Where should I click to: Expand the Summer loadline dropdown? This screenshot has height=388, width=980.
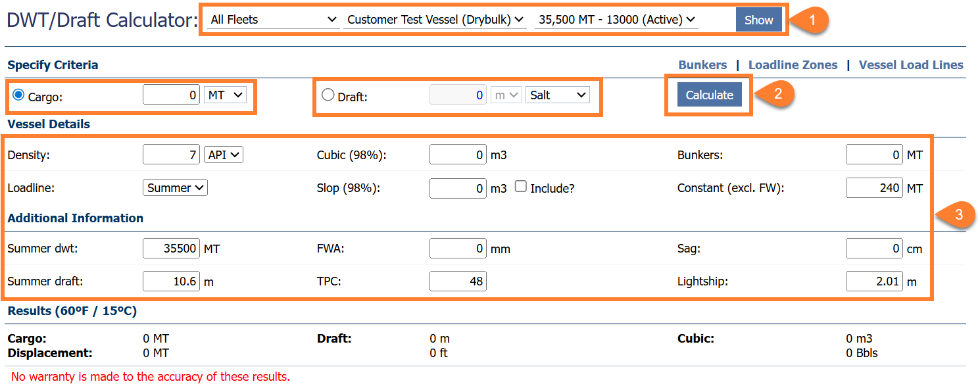(x=175, y=188)
